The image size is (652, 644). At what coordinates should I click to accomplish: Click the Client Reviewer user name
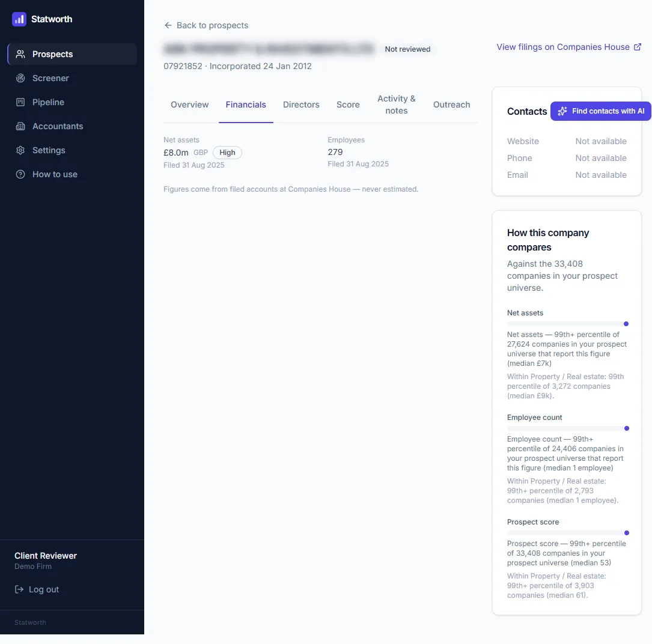[46, 556]
